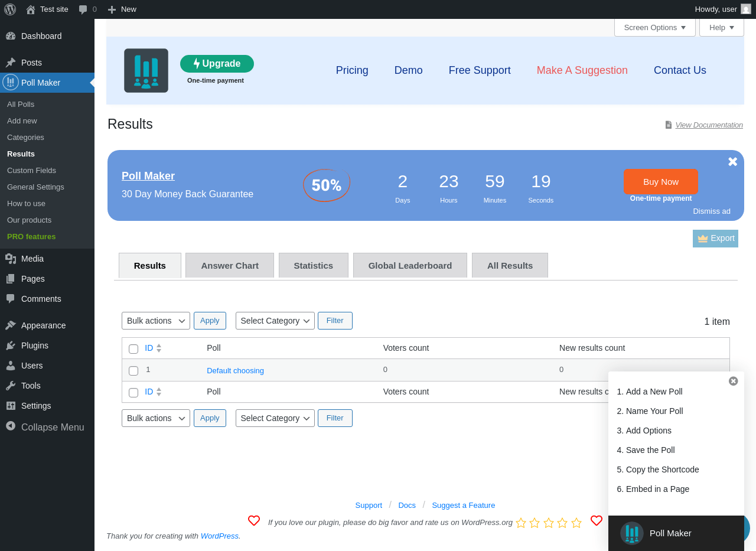
Task: Click the bottom Apply button
Action: coord(210,418)
